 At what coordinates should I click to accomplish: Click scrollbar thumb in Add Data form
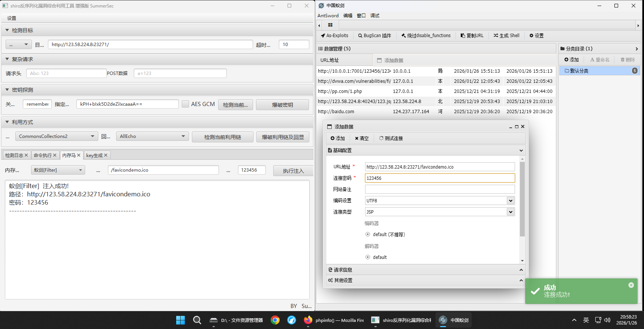(522, 199)
